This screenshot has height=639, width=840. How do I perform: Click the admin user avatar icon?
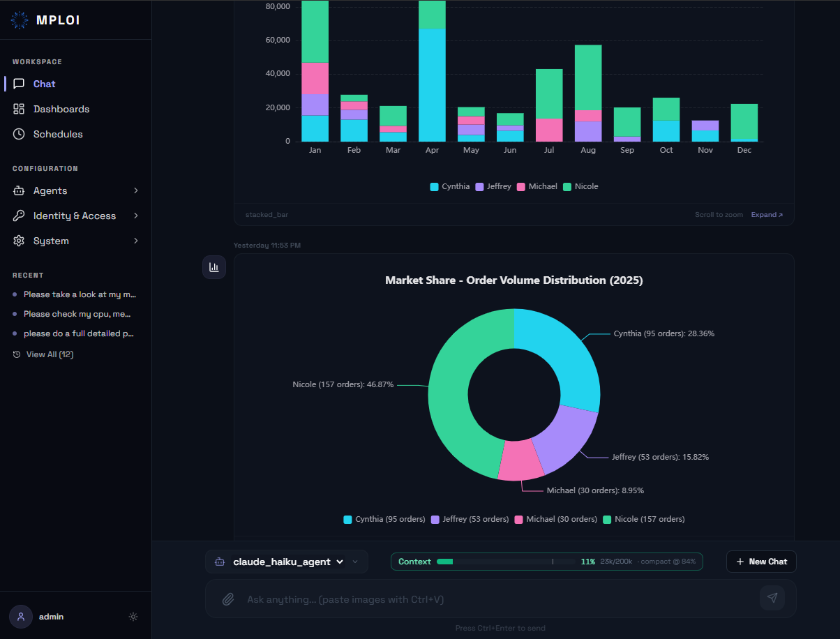point(21,617)
